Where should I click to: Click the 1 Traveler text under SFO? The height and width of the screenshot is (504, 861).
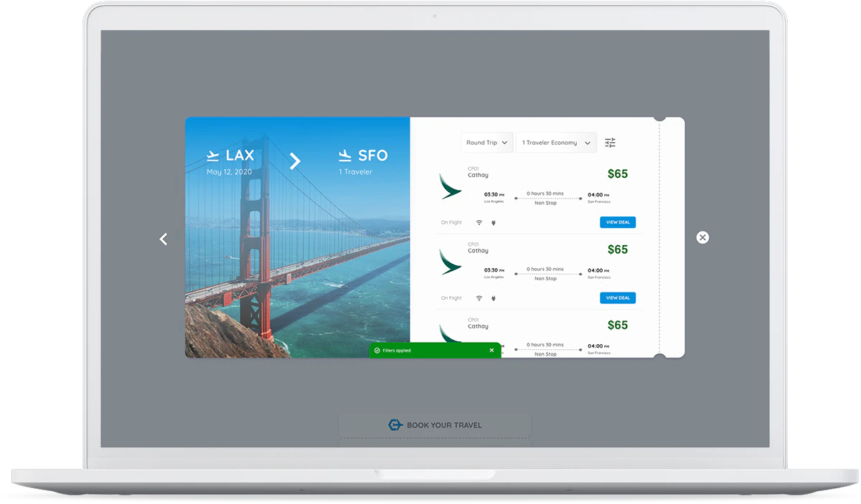(356, 172)
